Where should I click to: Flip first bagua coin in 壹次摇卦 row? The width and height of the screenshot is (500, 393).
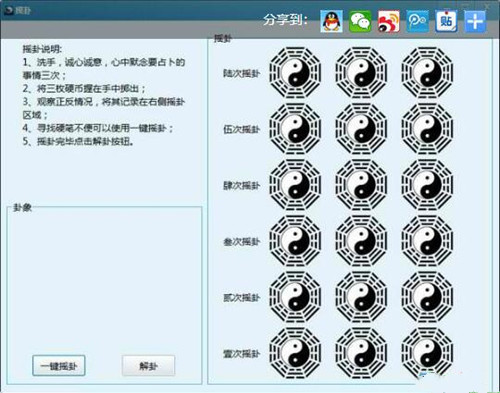(295, 353)
